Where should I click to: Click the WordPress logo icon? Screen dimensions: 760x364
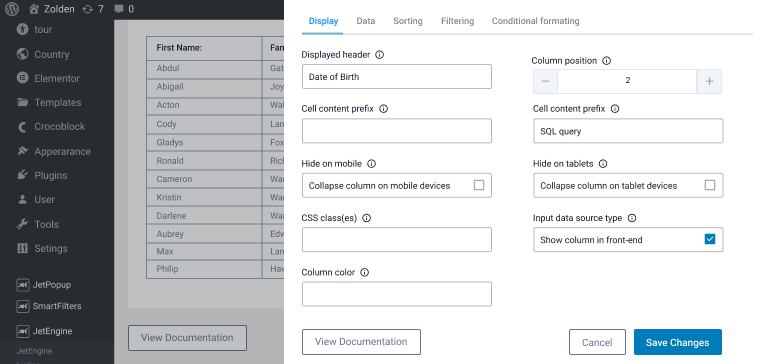coord(13,9)
